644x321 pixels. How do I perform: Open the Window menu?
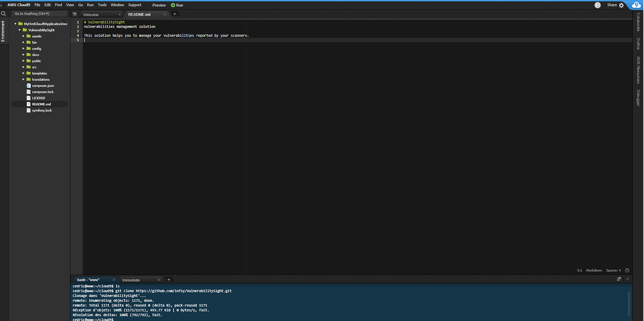[x=118, y=5]
